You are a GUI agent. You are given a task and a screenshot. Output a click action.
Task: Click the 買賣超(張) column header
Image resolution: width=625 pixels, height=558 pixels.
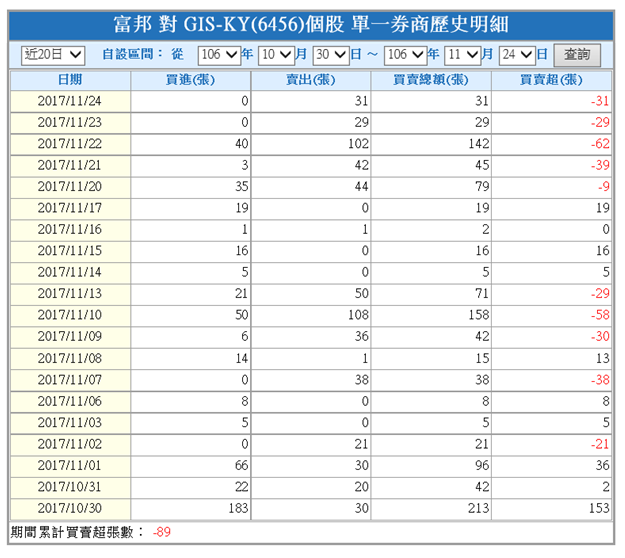pyautogui.click(x=551, y=80)
